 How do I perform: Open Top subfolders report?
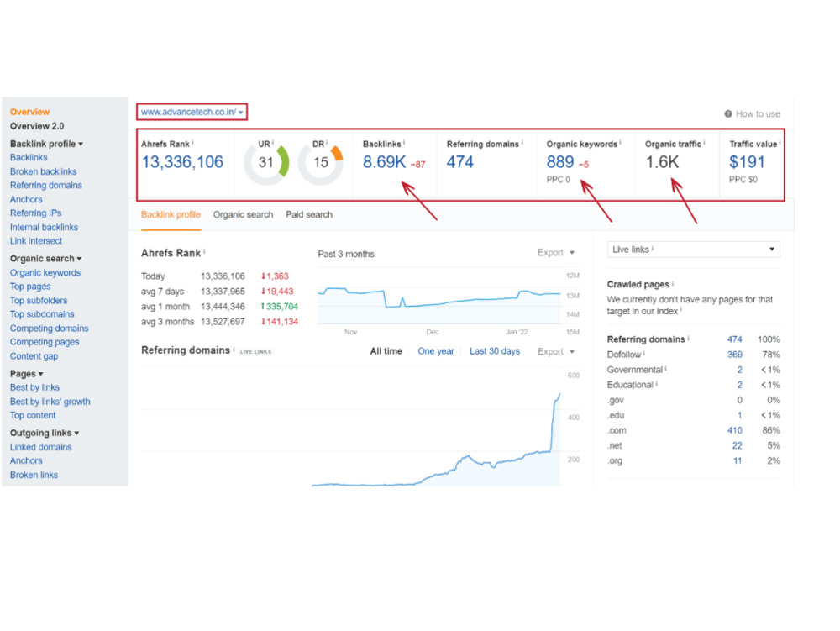39,301
